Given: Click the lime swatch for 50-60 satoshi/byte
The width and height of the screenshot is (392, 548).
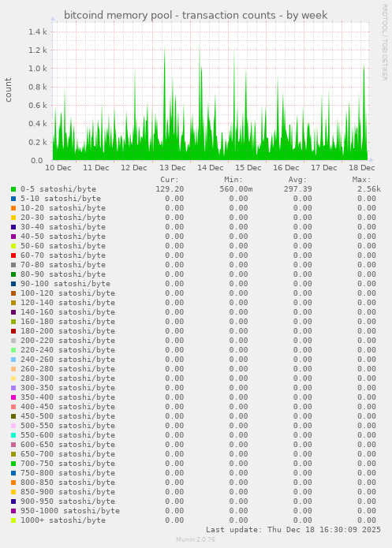Looking at the screenshot, I should pyautogui.click(x=13, y=246).
